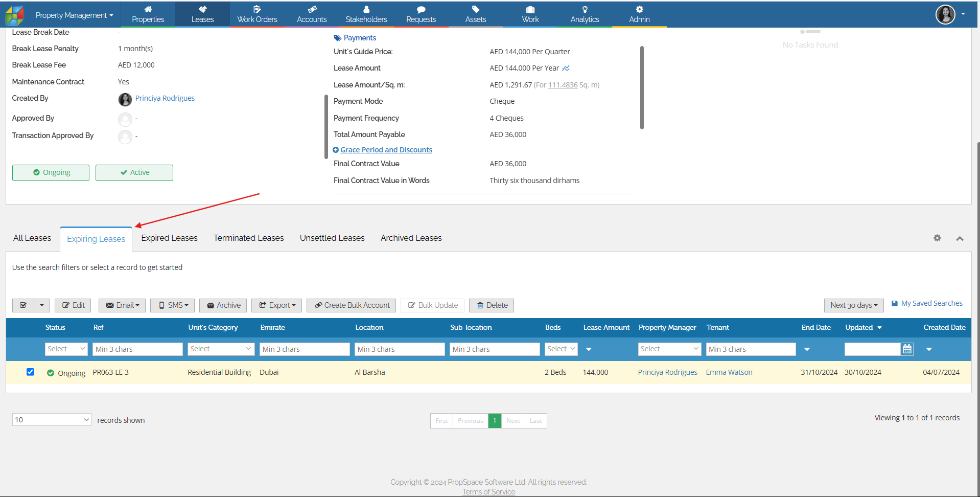Uncheck the PR063-LE-3 lease row checkbox
This screenshot has height=497, width=980.
coord(30,372)
